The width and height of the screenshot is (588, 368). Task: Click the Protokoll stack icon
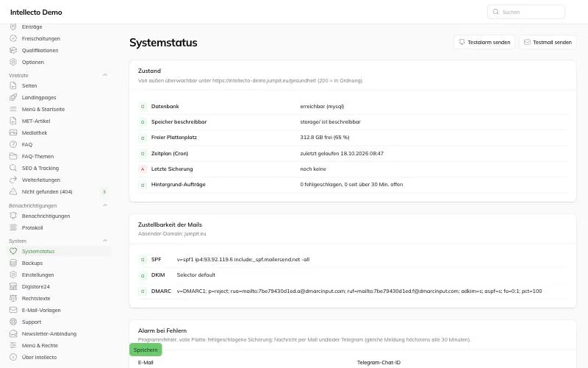(x=13, y=227)
